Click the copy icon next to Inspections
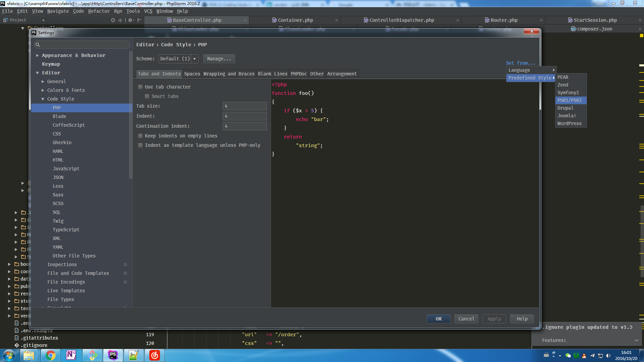The width and height of the screenshot is (644, 362). tap(125, 265)
